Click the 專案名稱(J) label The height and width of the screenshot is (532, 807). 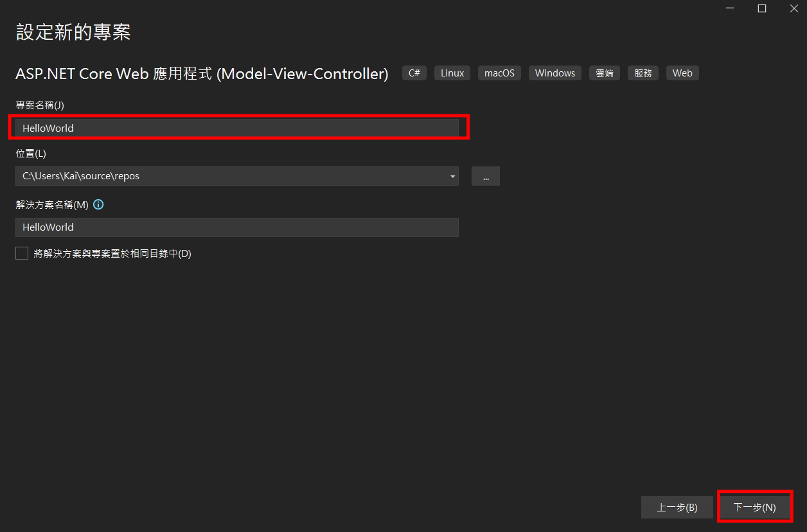(x=40, y=105)
